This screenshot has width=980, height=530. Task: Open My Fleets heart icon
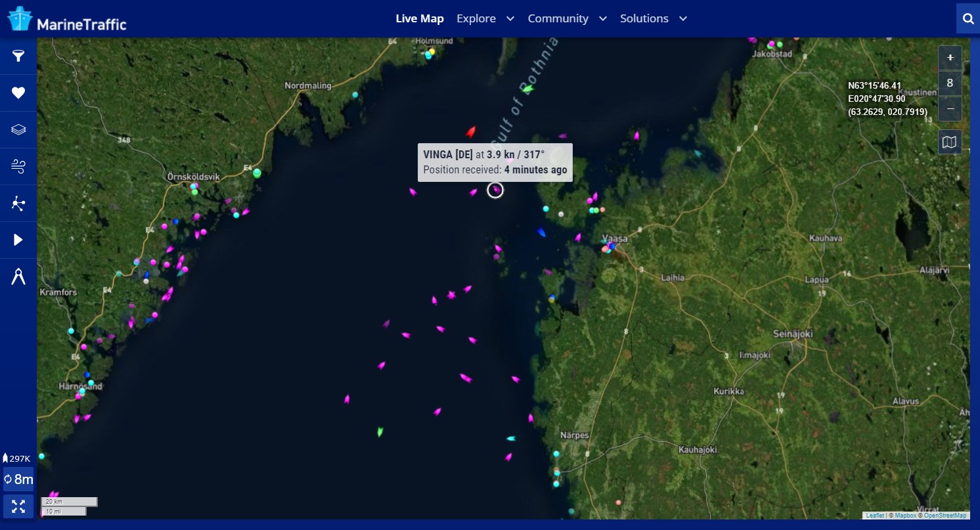pos(18,93)
